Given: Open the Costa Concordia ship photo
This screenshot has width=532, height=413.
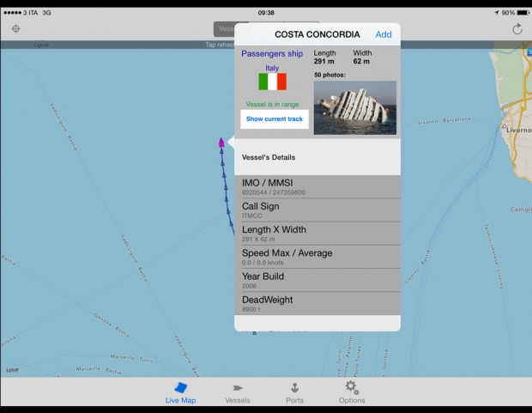Looking at the screenshot, I should [x=355, y=107].
